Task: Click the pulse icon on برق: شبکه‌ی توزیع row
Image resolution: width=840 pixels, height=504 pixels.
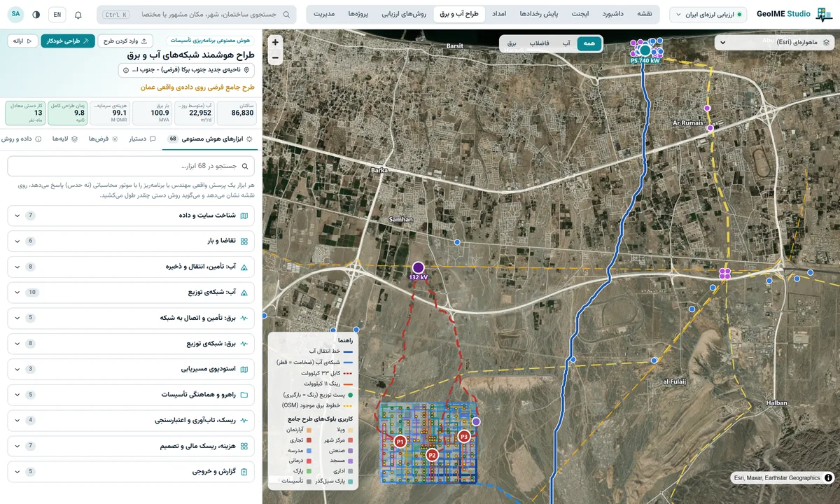Action: click(x=244, y=344)
